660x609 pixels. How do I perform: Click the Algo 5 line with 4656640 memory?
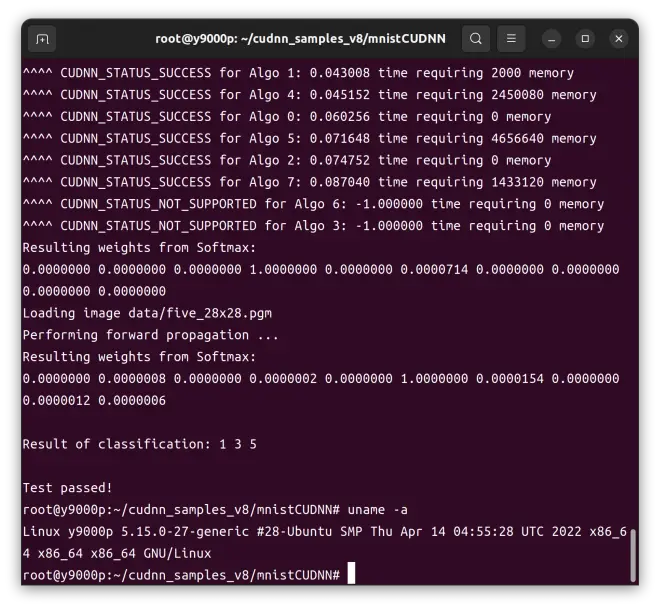tap(309, 138)
